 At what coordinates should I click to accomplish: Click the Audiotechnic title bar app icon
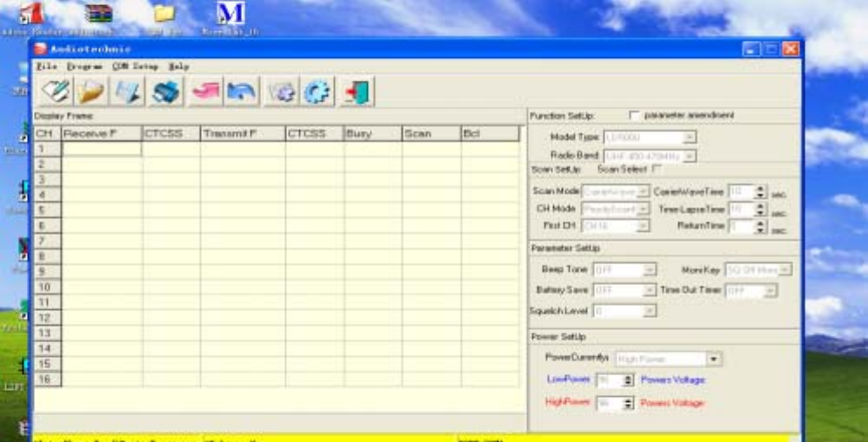pyautogui.click(x=41, y=49)
